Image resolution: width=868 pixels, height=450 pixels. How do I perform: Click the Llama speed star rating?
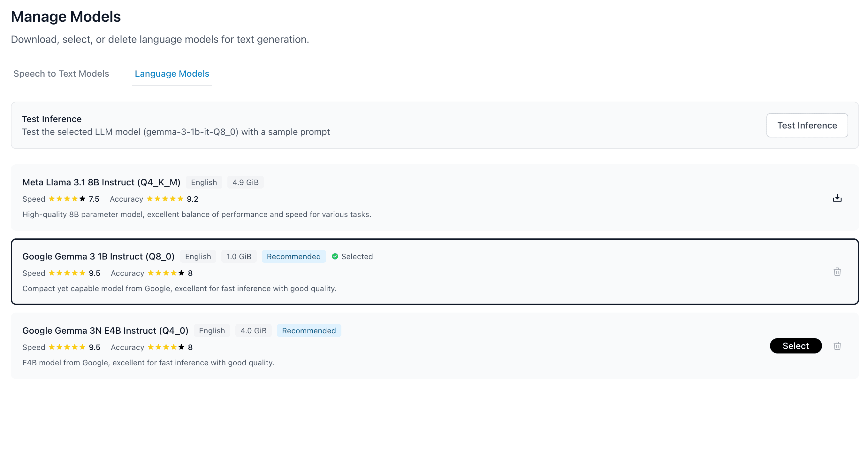[67, 199]
